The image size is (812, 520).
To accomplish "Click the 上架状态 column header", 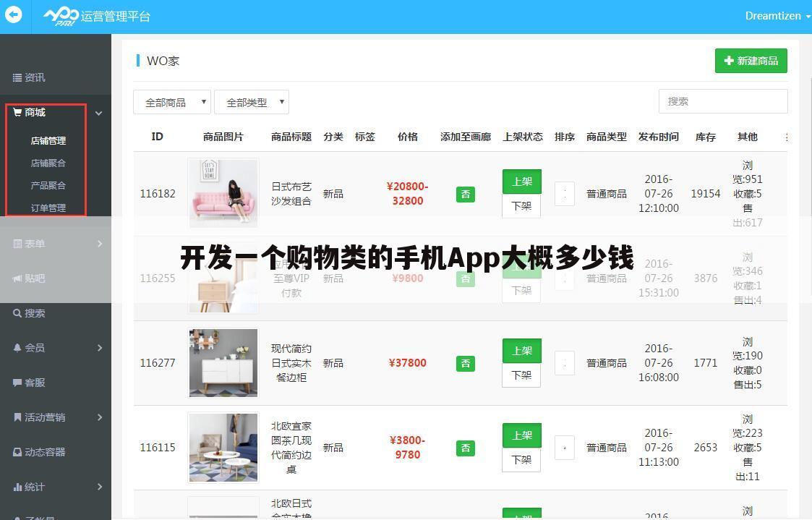I will pyautogui.click(x=523, y=137).
